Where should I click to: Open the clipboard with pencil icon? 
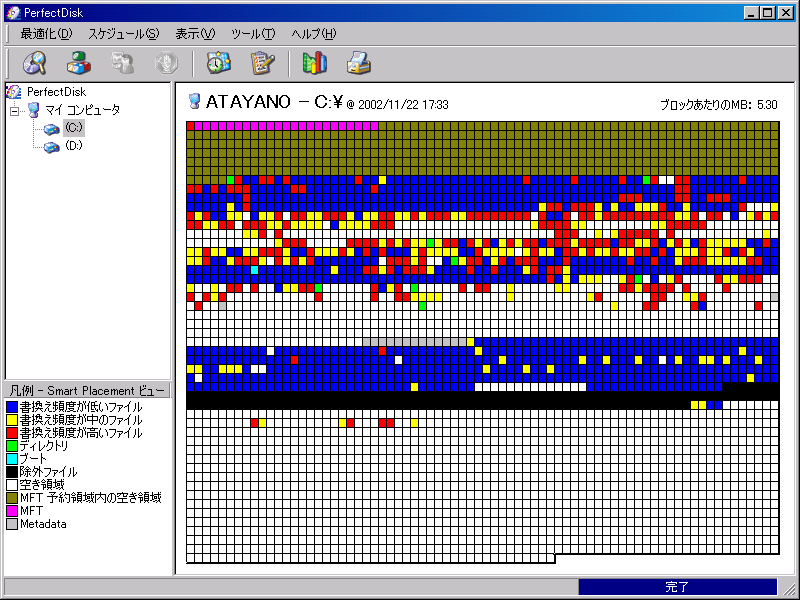[263, 63]
